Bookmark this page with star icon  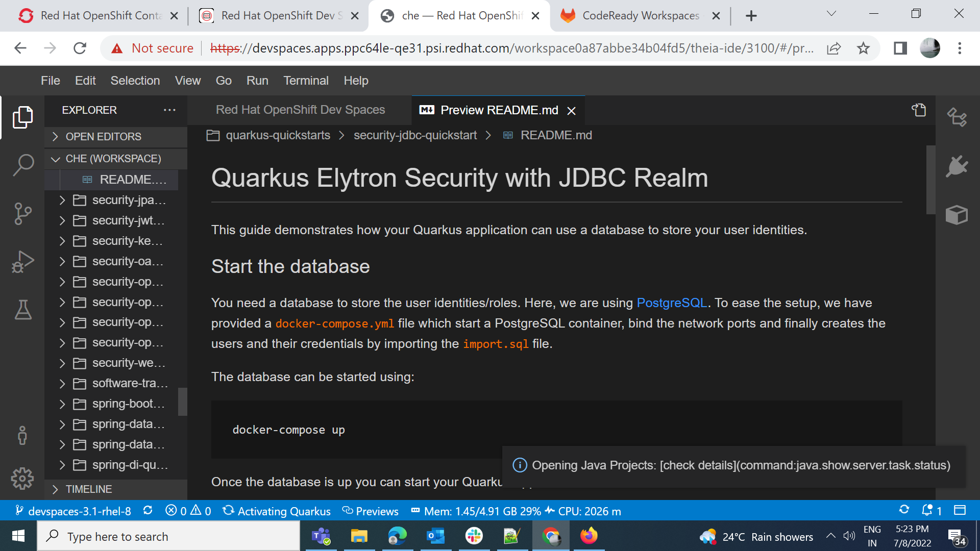click(863, 48)
